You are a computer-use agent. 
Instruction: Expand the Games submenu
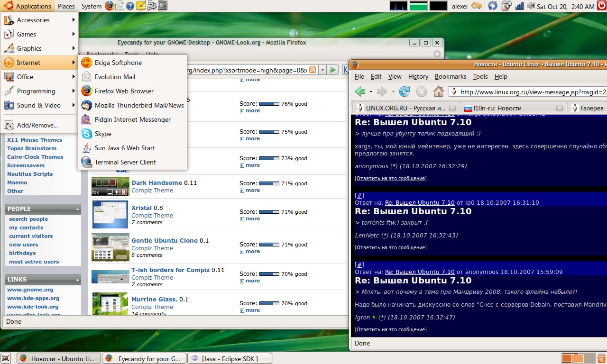(x=39, y=34)
